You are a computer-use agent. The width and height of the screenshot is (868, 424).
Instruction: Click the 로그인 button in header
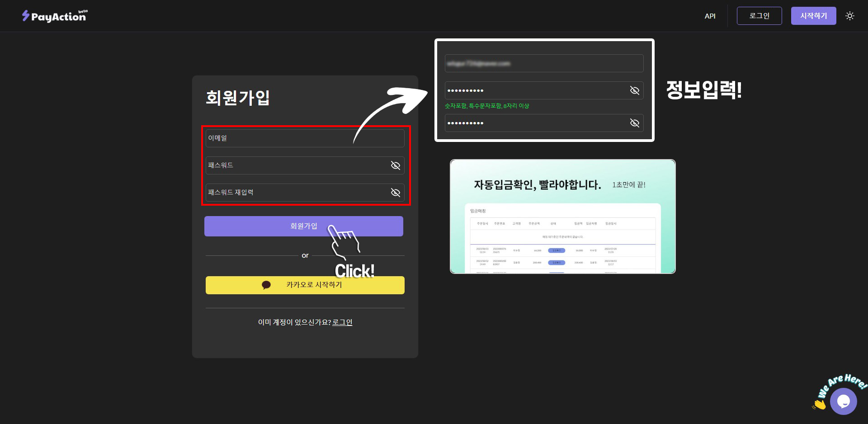pyautogui.click(x=759, y=16)
